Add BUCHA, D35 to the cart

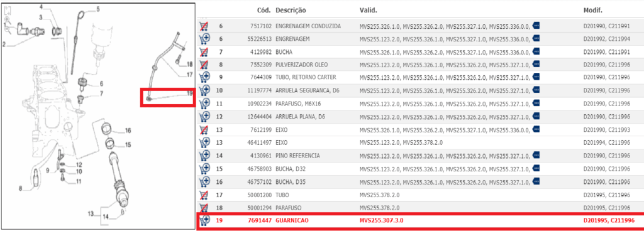click(204, 181)
